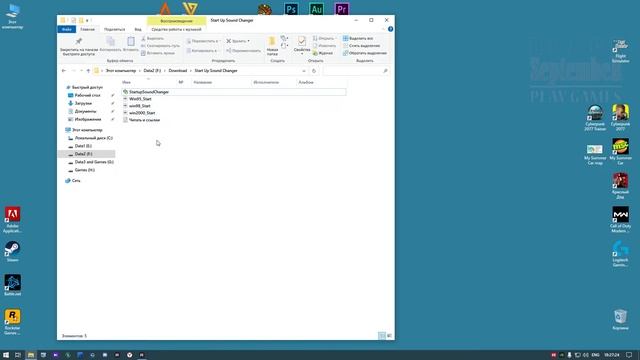Select the Premiere Pro desktop icon
The image size is (640, 360).
342,9
